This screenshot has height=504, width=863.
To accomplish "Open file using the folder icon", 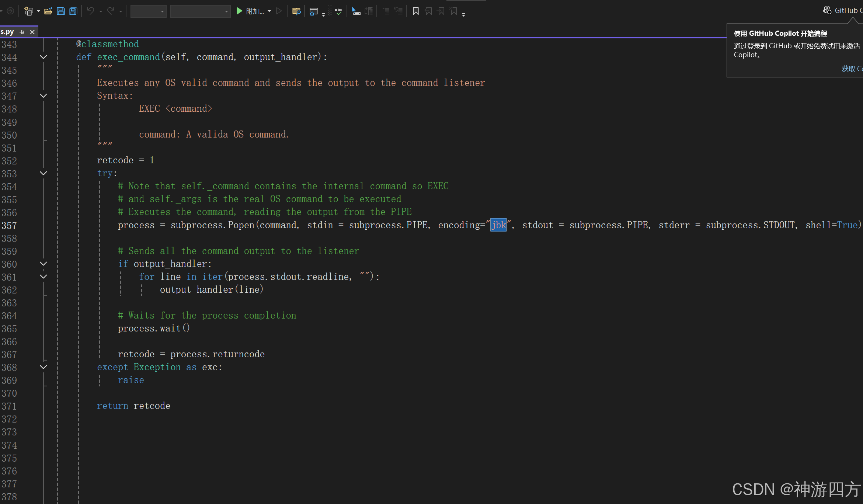I will click(x=48, y=11).
